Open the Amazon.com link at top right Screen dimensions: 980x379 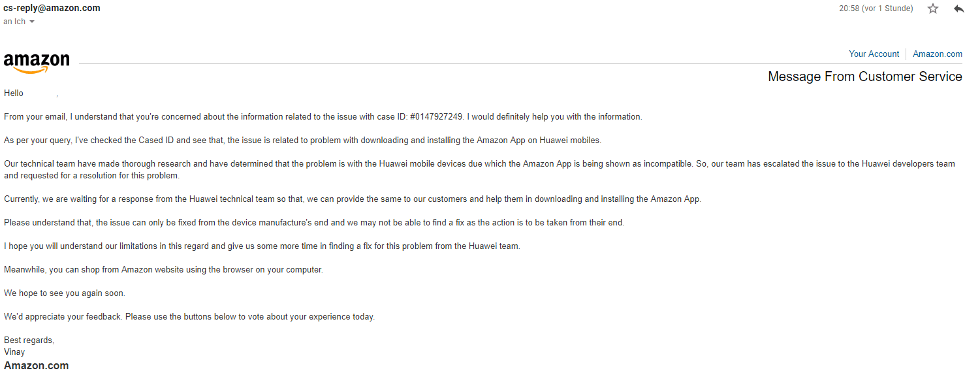pyautogui.click(x=938, y=54)
